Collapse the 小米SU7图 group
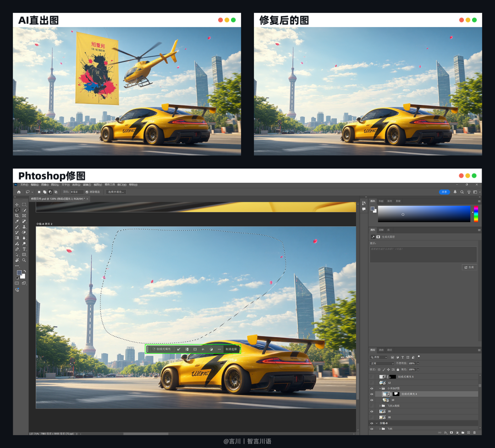 coord(380,388)
